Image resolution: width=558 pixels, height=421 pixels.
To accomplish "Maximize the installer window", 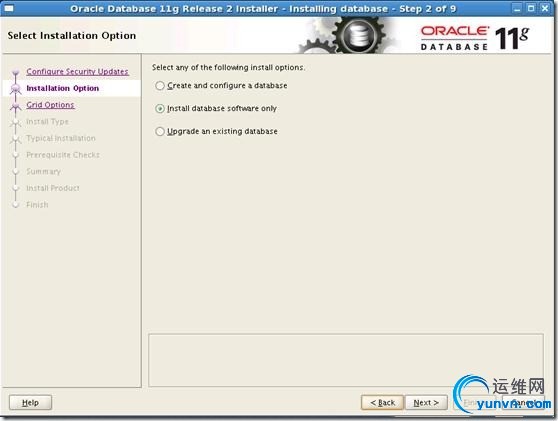I will point(531,8).
